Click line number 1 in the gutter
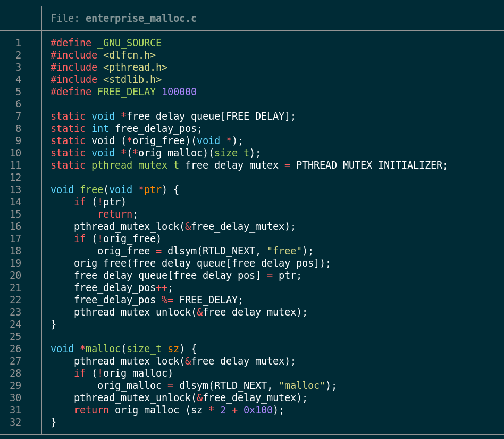504x439 pixels. pos(18,43)
